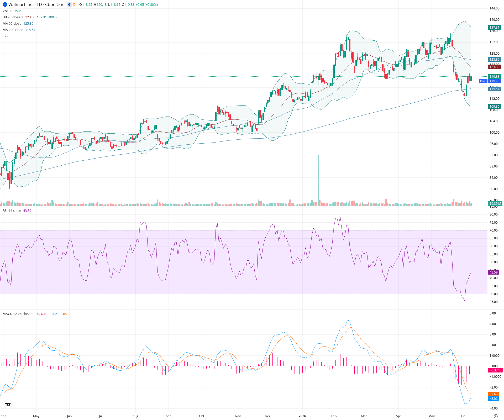Image resolution: width=504 pixels, height=420 pixels.
Task: Open the TradingView logo at bottom left
Action: coord(8,404)
